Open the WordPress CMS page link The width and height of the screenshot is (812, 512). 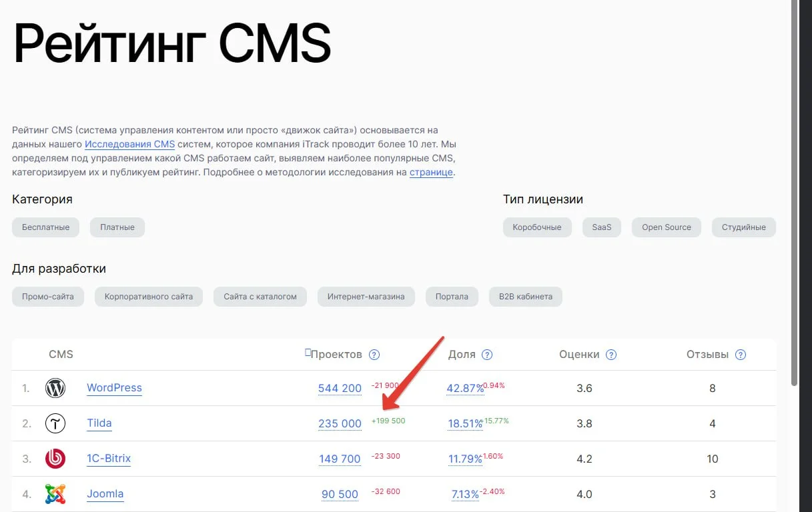point(114,388)
